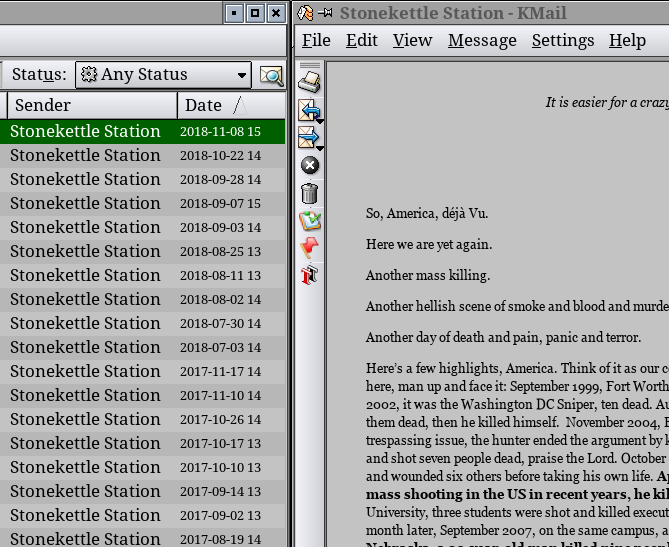Select message dated 2018-07-30 14

[143, 323]
